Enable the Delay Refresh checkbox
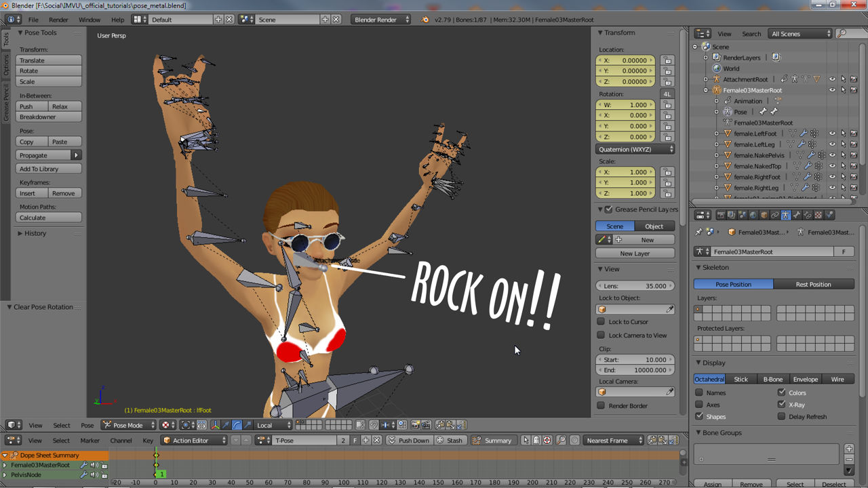This screenshot has height=488, width=868. coord(781,417)
